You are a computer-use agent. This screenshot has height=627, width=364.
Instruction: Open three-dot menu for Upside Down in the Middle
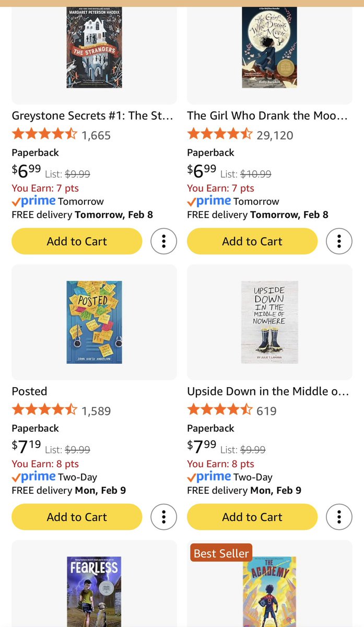click(x=339, y=517)
